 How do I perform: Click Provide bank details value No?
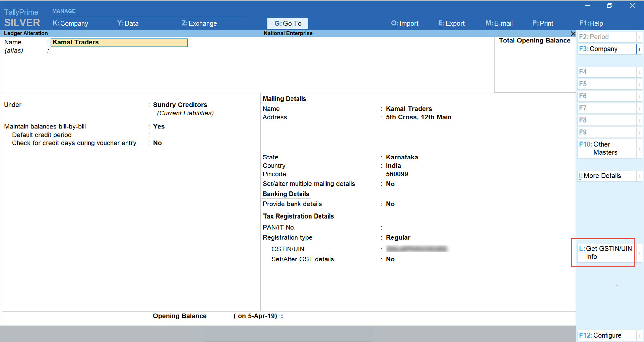(x=390, y=204)
